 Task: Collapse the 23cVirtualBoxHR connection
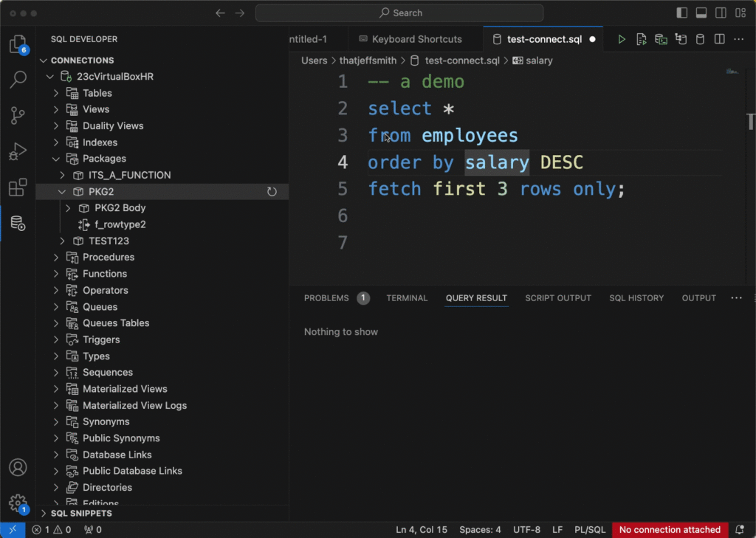49,77
